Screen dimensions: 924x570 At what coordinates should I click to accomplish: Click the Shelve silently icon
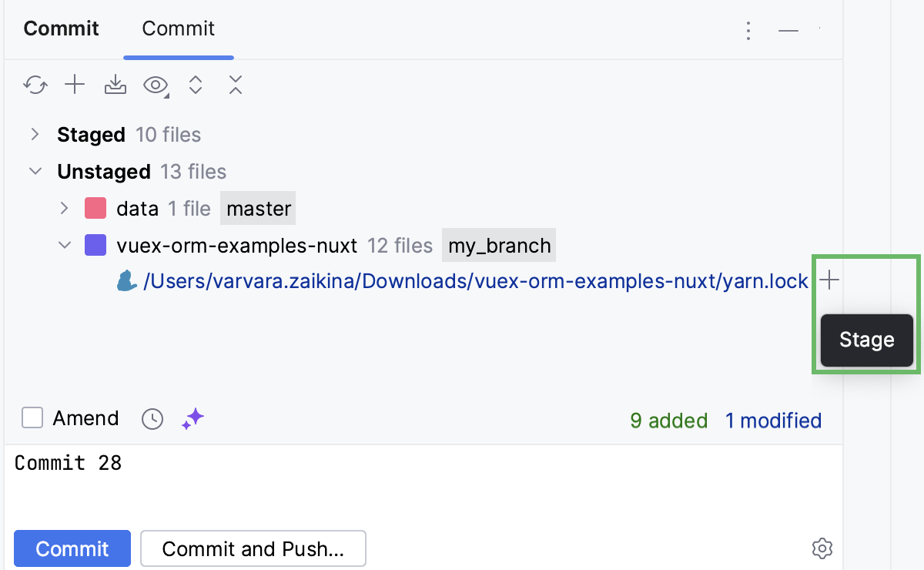pos(115,85)
